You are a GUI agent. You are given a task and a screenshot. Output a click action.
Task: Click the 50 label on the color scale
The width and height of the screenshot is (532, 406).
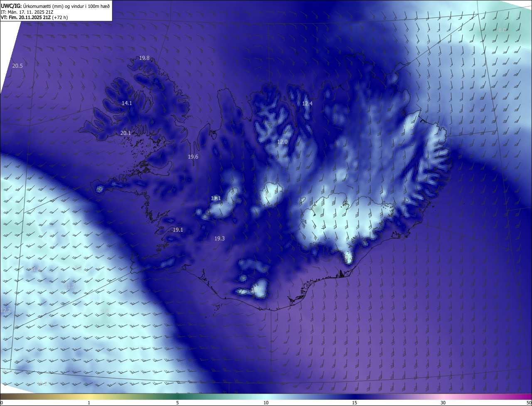click(529, 403)
